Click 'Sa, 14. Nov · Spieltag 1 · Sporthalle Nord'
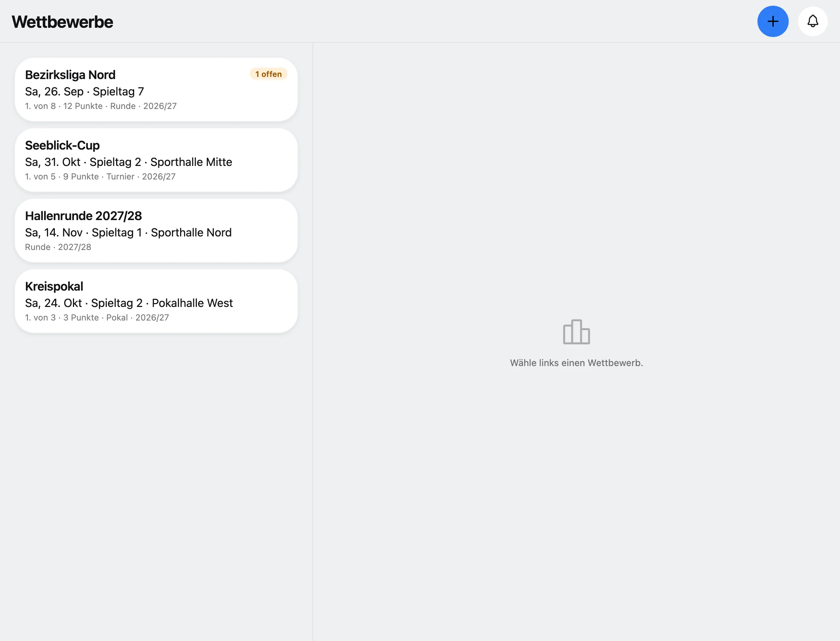This screenshot has width=840, height=641. (x=128, y=233)
